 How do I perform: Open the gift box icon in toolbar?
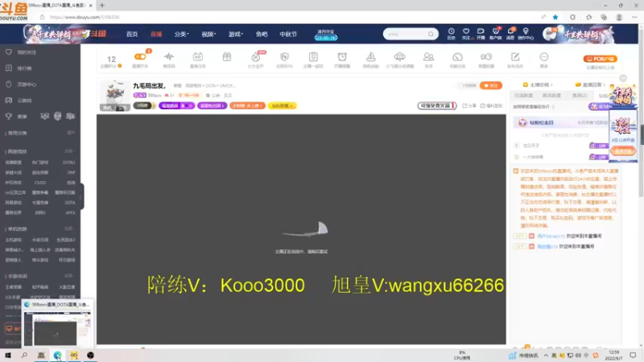pos(227,56)
